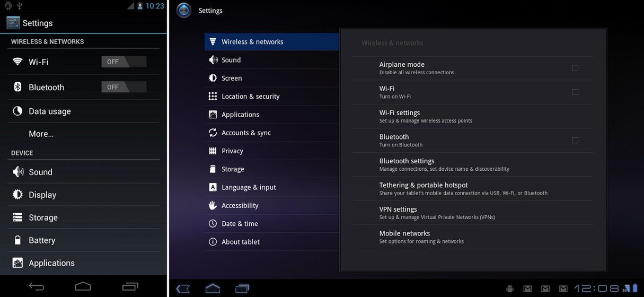Image resolution: width=644 pixels, height=297 pixels.
Task: Check the Wi-Fi box in tablet settings
Action: [x=575, y=92]
